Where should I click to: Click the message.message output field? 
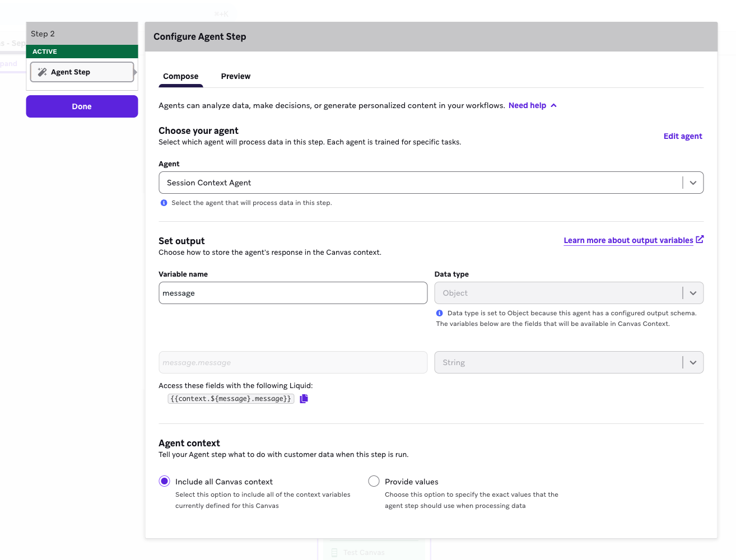point(293,362)
